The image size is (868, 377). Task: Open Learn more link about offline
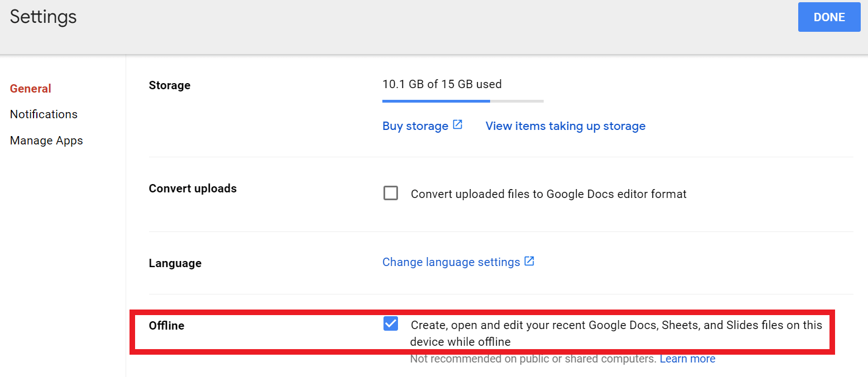tap(687, 359)
